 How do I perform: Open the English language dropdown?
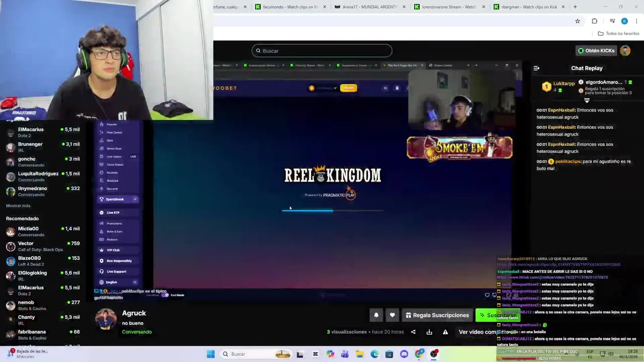click(x=118, y=282)
